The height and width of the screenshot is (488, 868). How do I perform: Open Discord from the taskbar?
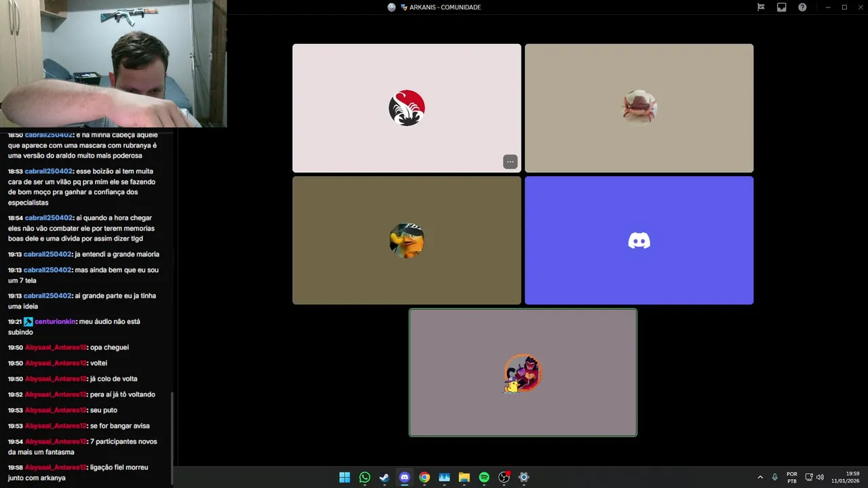click(405, 477)
